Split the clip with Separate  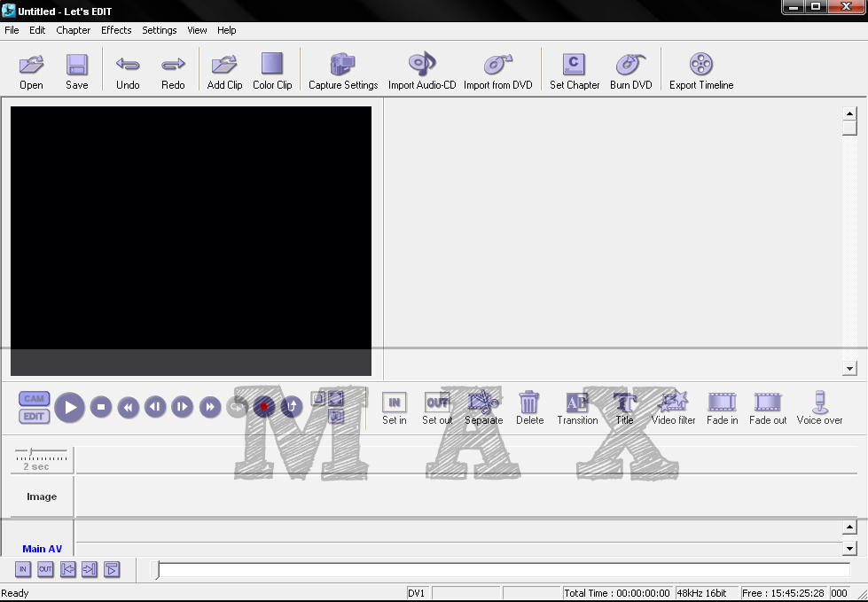483,409
